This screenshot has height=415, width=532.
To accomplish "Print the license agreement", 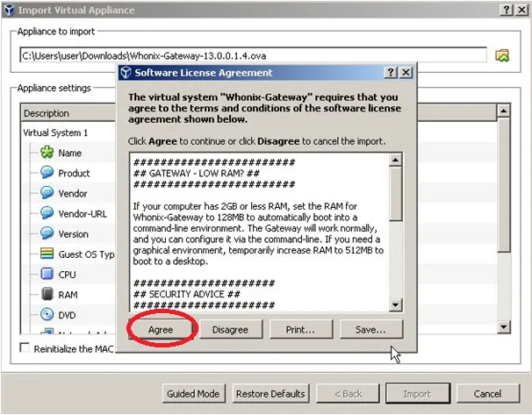I will (300, 330).
